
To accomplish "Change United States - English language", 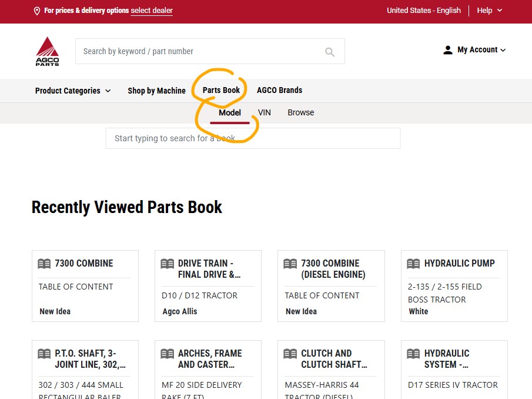I will click(x=424, y=11).
